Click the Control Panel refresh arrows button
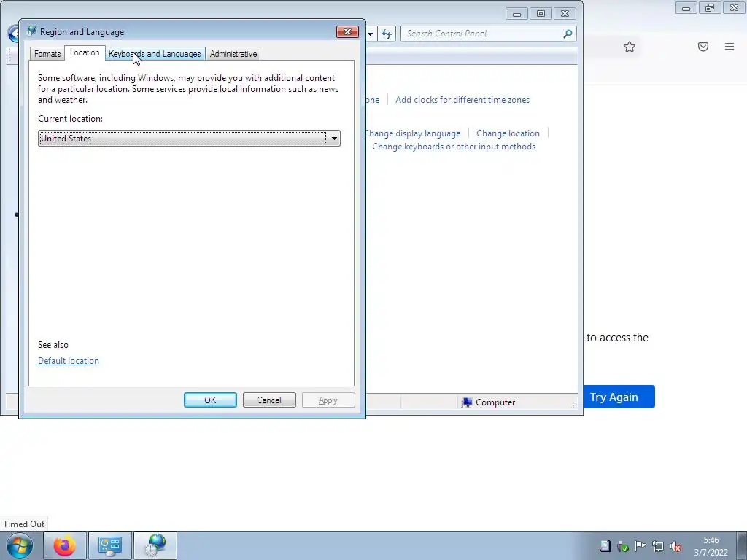Screen dimensions: 747x560 pos(387,34)
